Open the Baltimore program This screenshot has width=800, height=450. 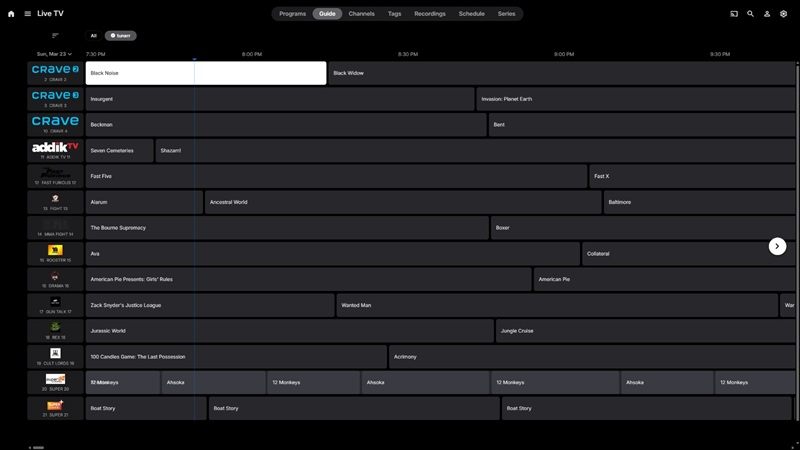pyautogui.click(x=699, y=202)
